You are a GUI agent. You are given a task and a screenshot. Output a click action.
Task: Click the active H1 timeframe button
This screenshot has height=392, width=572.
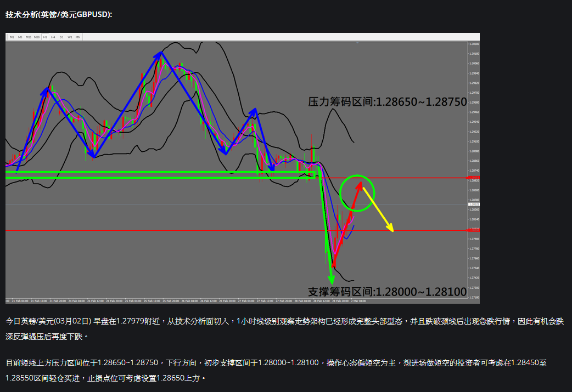point(45,37)
